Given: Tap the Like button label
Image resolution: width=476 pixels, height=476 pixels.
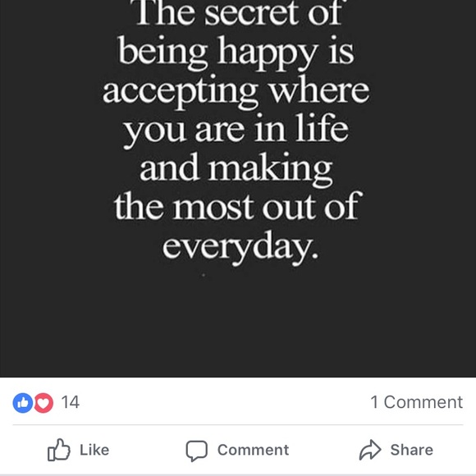Looking at the screenshot, I should [x=94, y=450].
